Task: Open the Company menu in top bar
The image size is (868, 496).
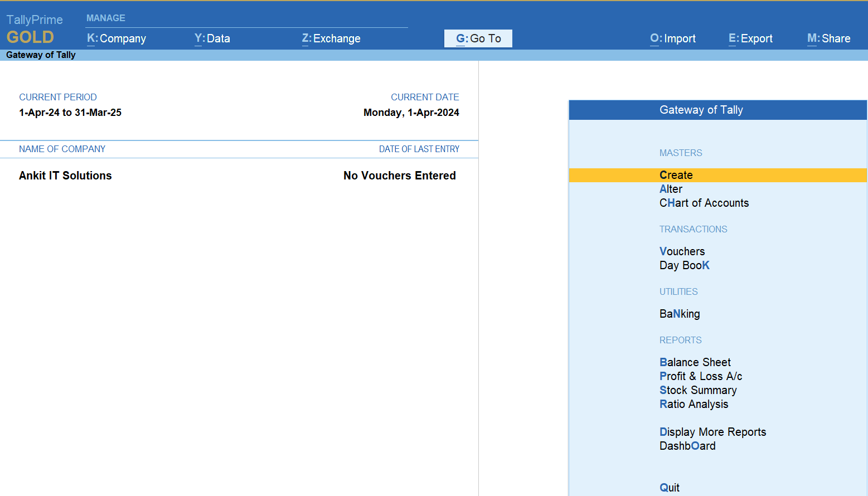Action: pos(117,38)
